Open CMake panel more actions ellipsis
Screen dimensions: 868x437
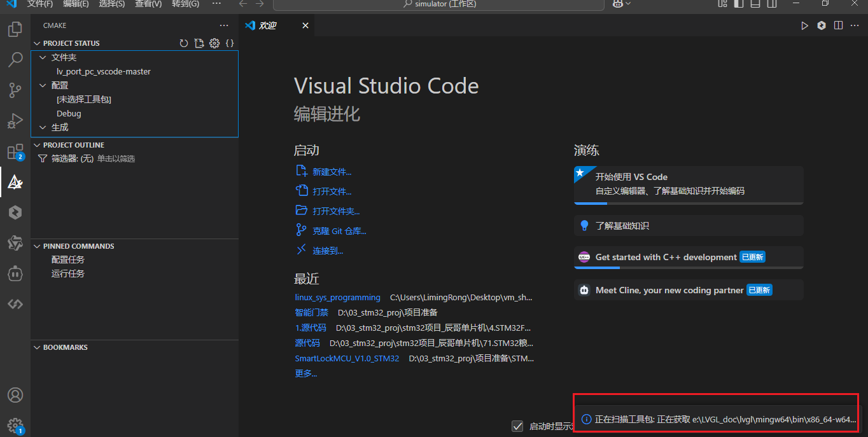(x=224, y=25)
